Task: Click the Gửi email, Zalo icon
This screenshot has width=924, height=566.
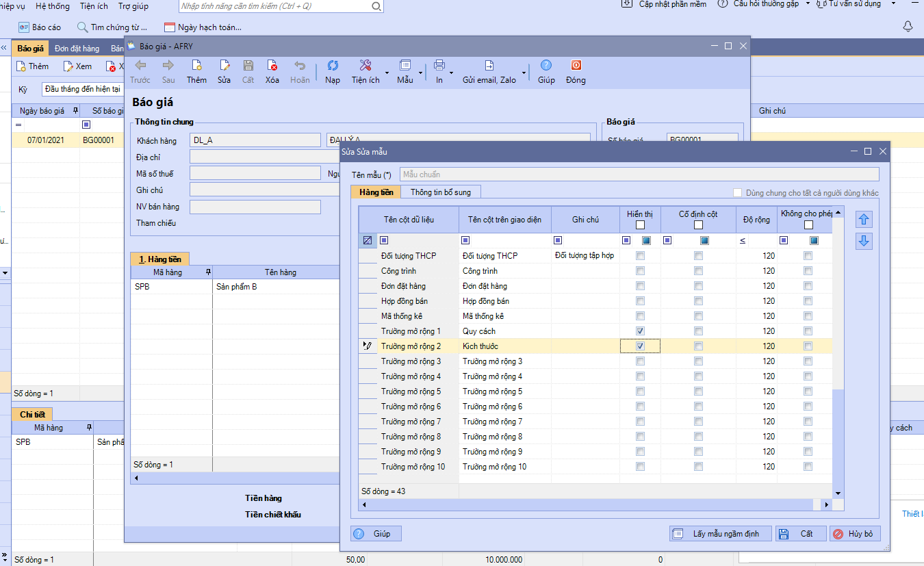Action: (x=489, y=66)
